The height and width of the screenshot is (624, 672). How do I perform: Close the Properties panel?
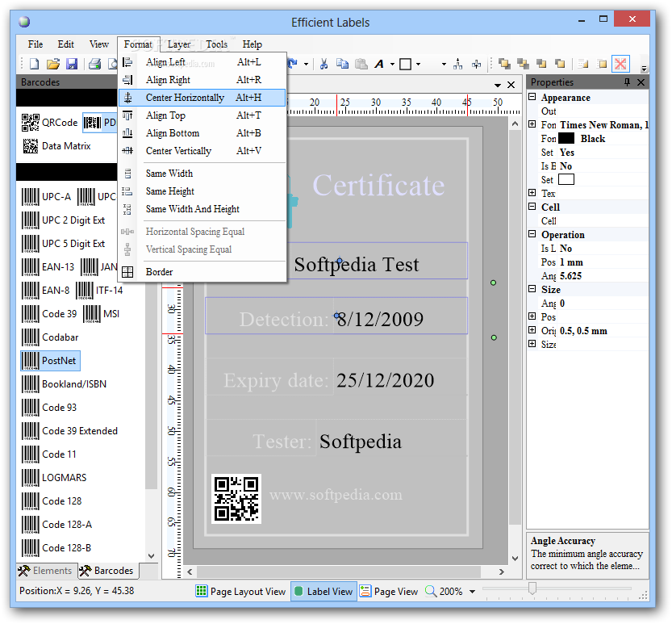click(641, 82)
